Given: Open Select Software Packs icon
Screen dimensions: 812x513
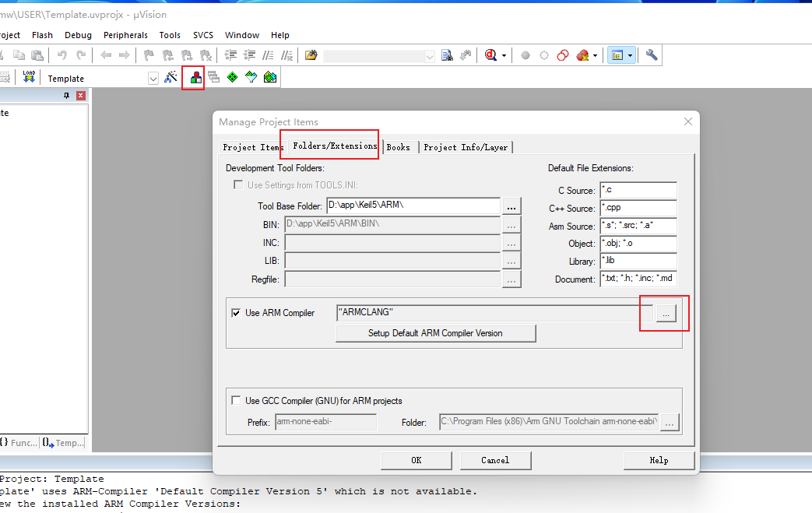Looking at the screenshot, I should (251, 78).
